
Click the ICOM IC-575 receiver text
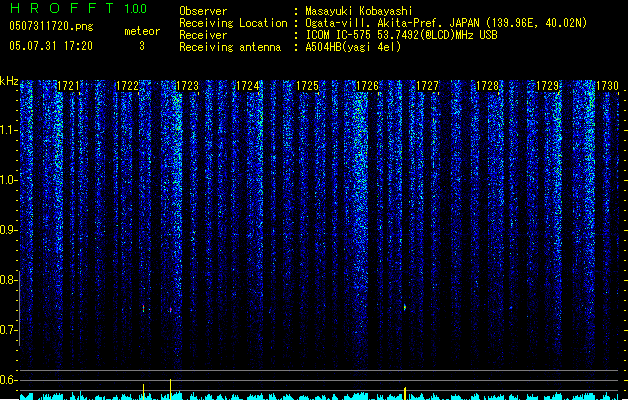pos(401,35)
